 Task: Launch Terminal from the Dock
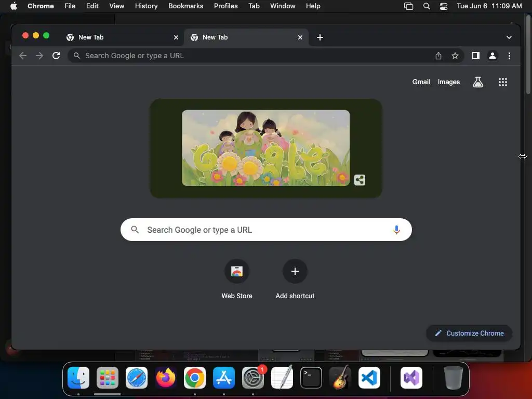pyautogui.click(x=311, y=378)
